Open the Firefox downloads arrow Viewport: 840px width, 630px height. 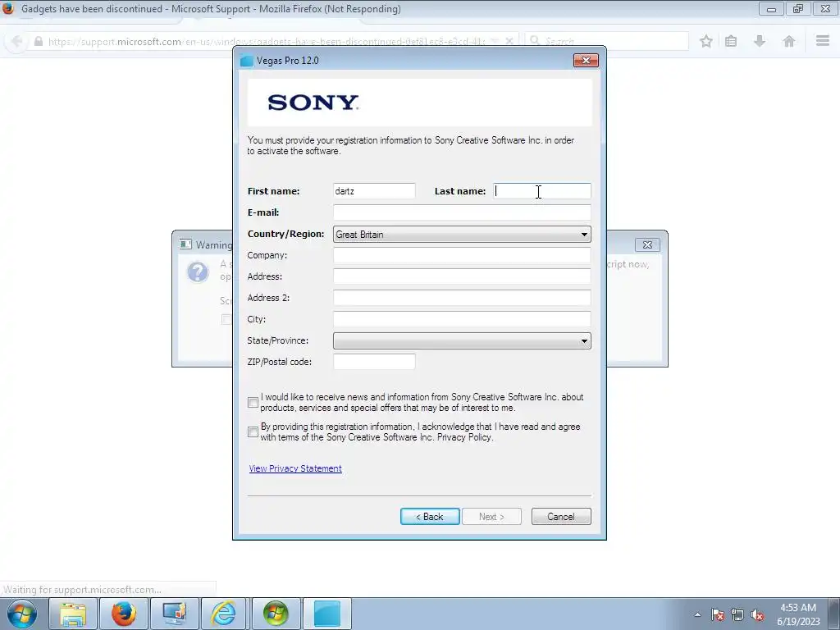[759, 41]
